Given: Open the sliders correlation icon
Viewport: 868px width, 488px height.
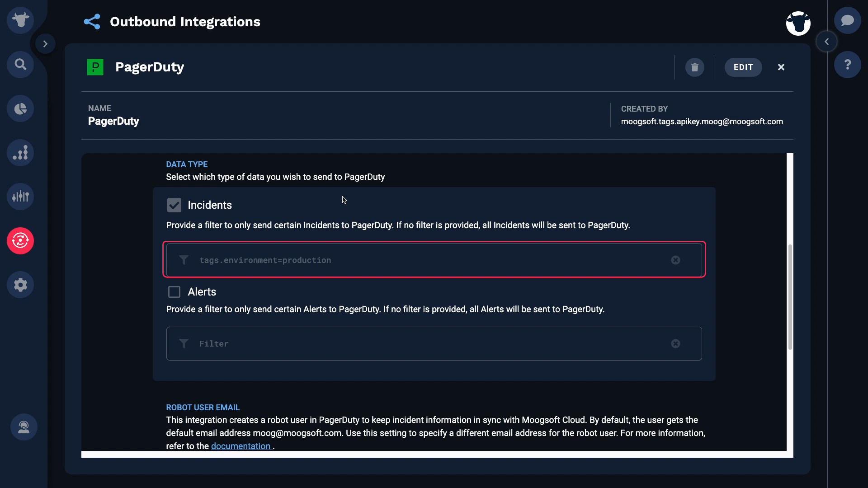Looking at the screenshot, I should [x=20, y=197].
